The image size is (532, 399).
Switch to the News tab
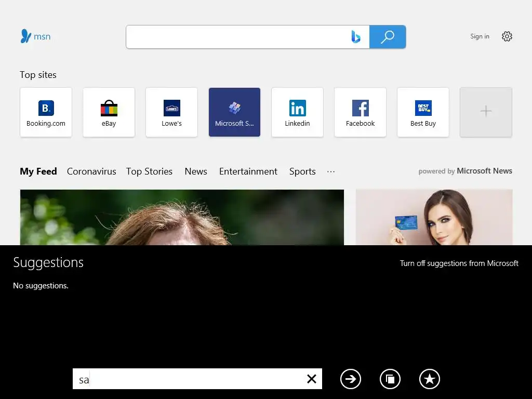196,171
